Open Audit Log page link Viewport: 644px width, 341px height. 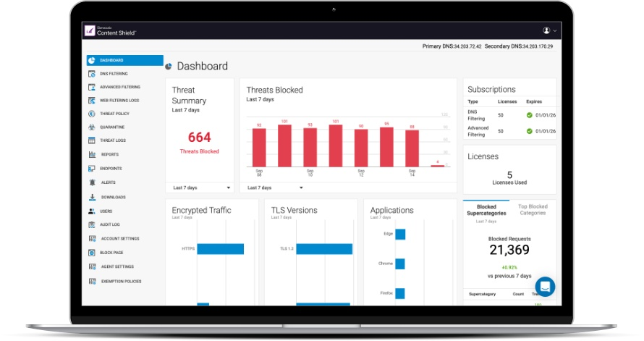tap(110, 224)
